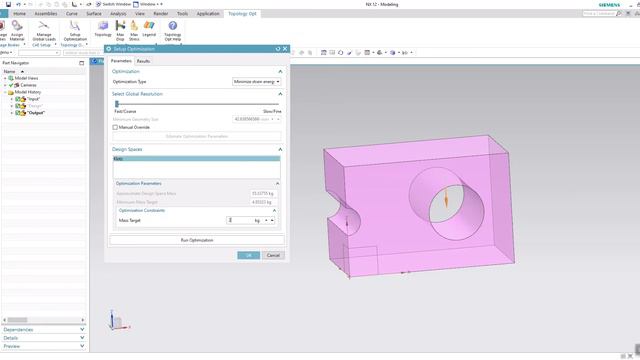Enable the Manual Override checkbox
This screenshot has height=360, width=640.
tap(115, 127)
